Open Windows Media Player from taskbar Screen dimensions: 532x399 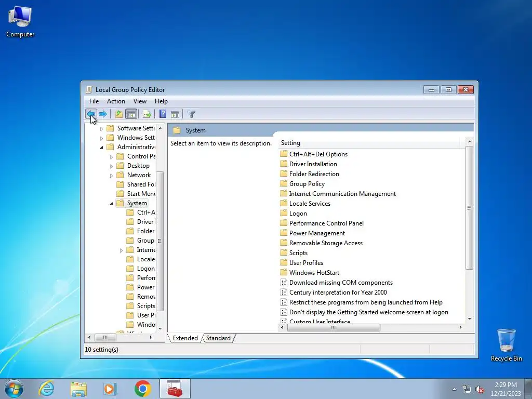pyautogui.click(x=110, y=389)
